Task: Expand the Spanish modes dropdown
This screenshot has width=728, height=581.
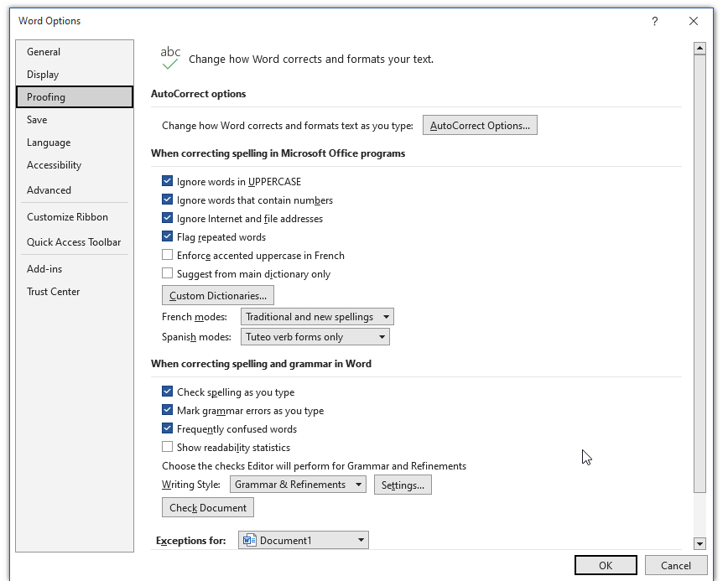Action: click(315, 337)
